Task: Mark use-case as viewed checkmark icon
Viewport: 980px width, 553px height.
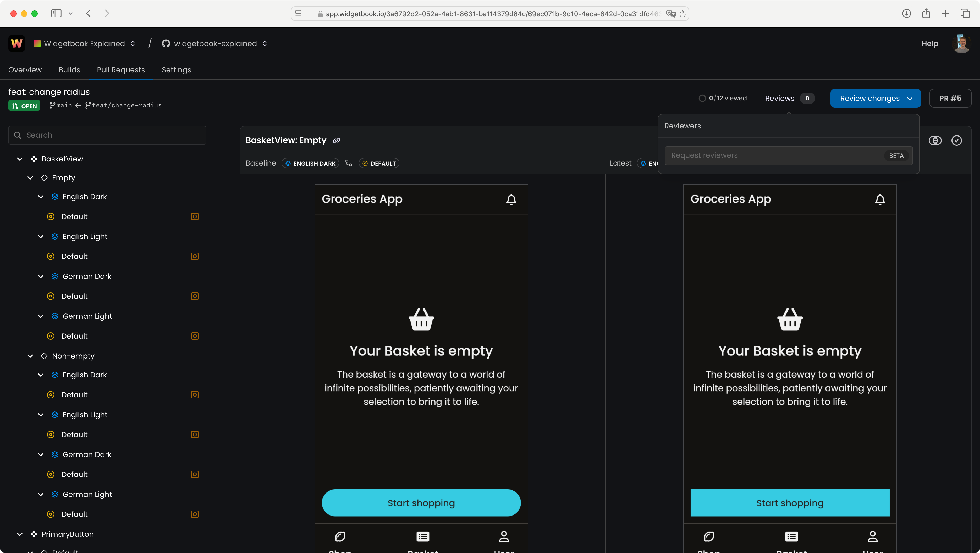Action: pos(956,140)
